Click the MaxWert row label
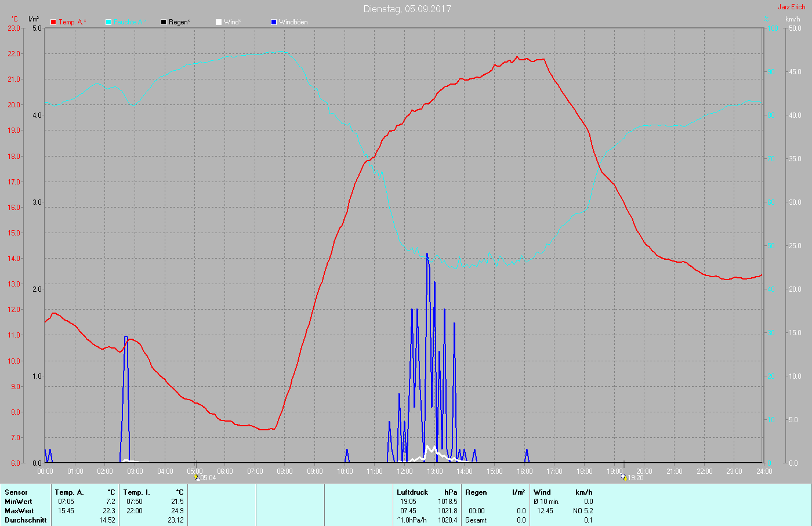The height and width of the screenshot is (526, 812). (x=19, y=511)
